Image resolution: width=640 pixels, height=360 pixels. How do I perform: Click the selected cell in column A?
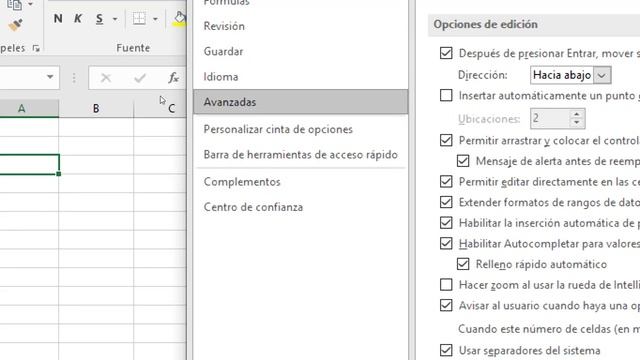pos(29,164)
